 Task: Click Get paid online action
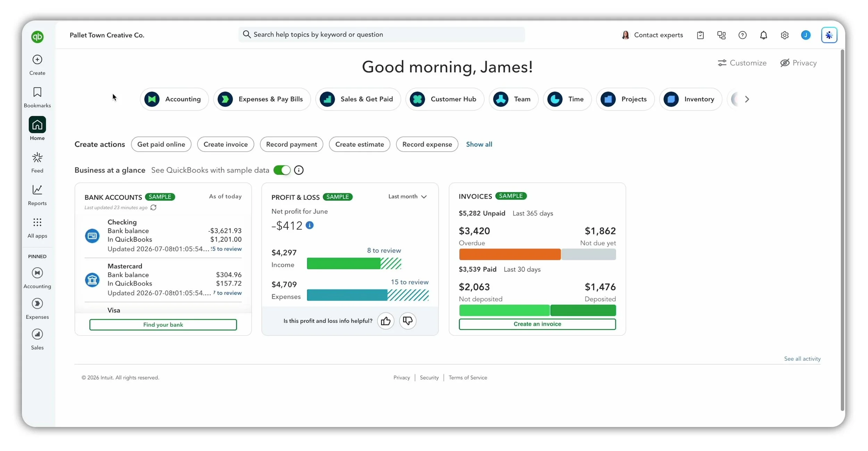161,144
